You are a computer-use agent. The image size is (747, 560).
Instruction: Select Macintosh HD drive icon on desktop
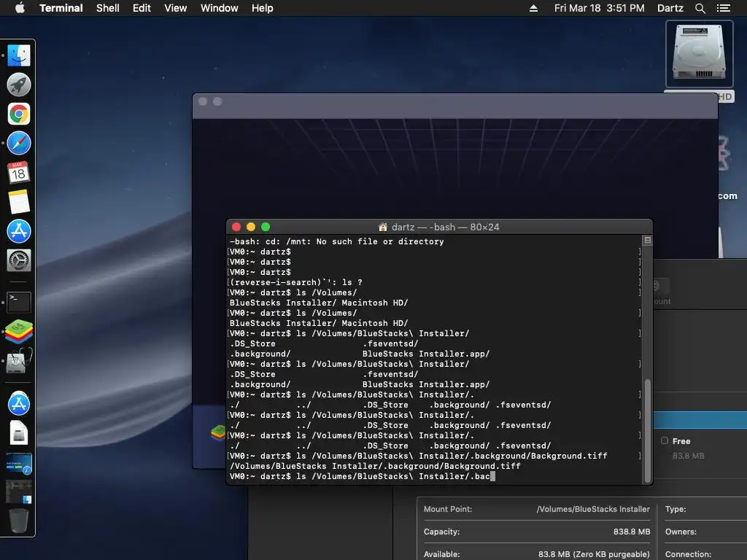pos(699,54)
